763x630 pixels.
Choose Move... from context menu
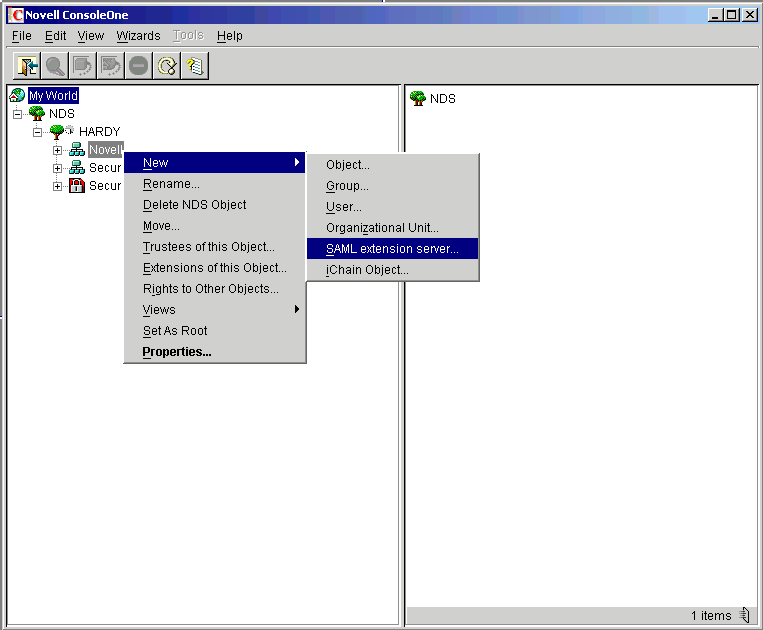(x=215, y=226)
